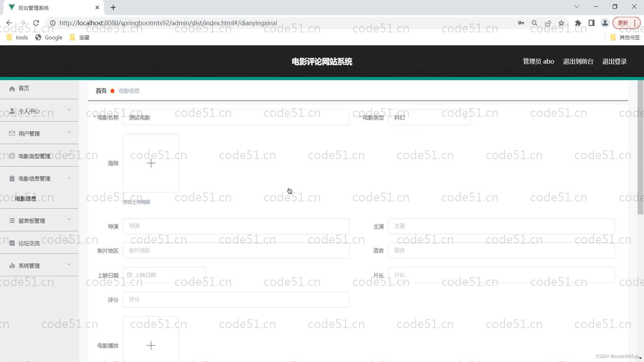Click the page vertical scrollbar thumb
This screenshot has width=644, height=362.
click(x=640, y=147)
